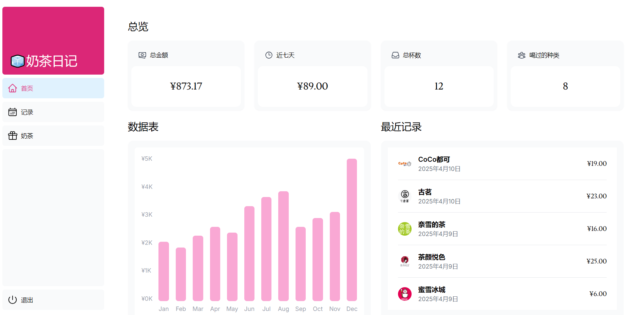Click the banknote icon next to 总金额

pyautogui.click(x=142, y=55)
